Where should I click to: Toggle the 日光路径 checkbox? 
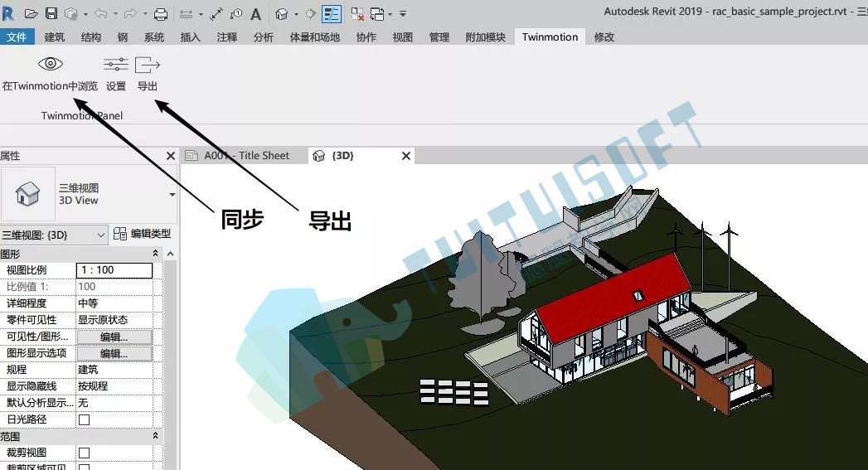click(84, 419)
